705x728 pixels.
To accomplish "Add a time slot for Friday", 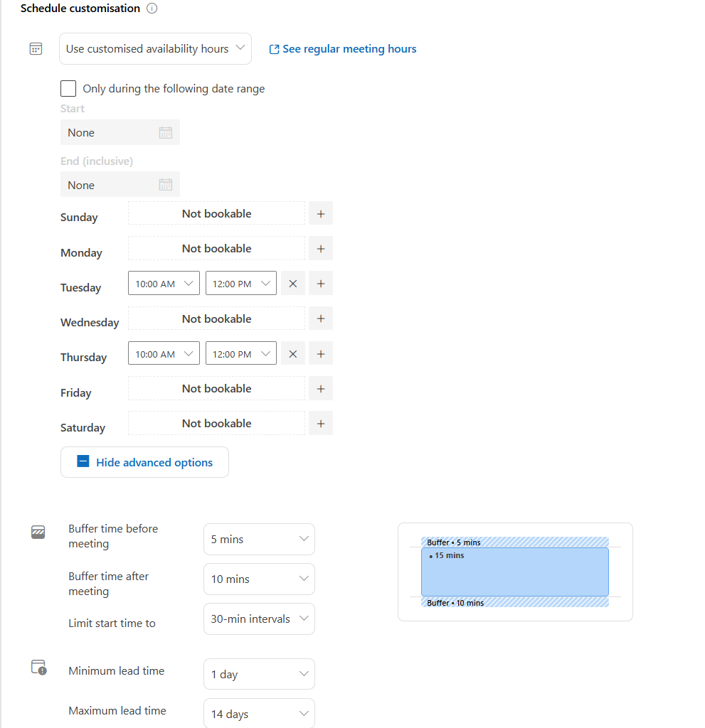I will click(321, 388).
